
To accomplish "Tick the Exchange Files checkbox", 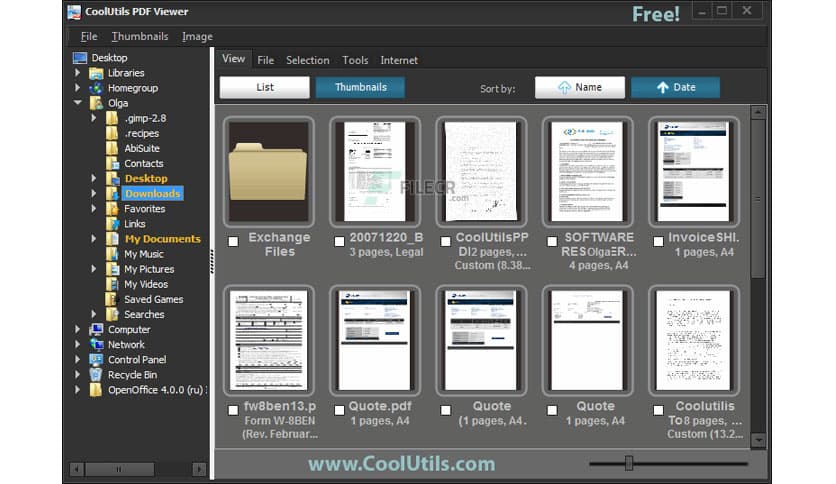I will [233, 241].
